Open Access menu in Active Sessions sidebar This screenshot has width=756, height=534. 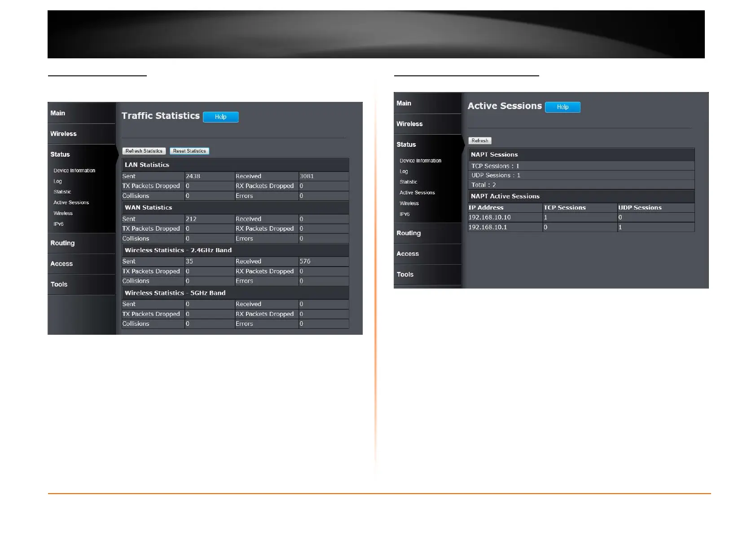(428, 254)
